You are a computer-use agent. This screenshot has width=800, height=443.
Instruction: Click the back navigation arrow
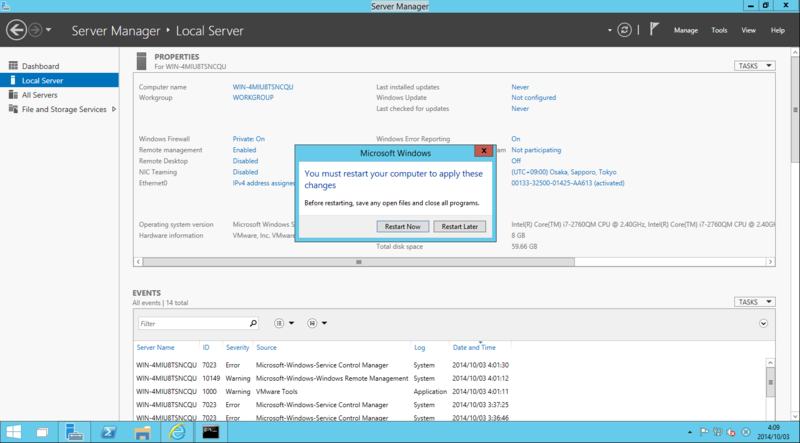pos(16,30)
